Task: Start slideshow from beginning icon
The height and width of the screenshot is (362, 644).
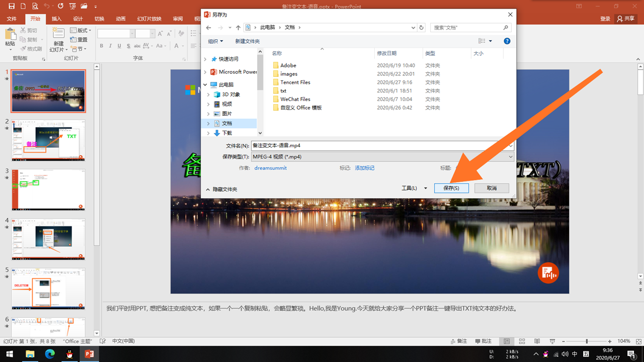Action: pos(72,6)
